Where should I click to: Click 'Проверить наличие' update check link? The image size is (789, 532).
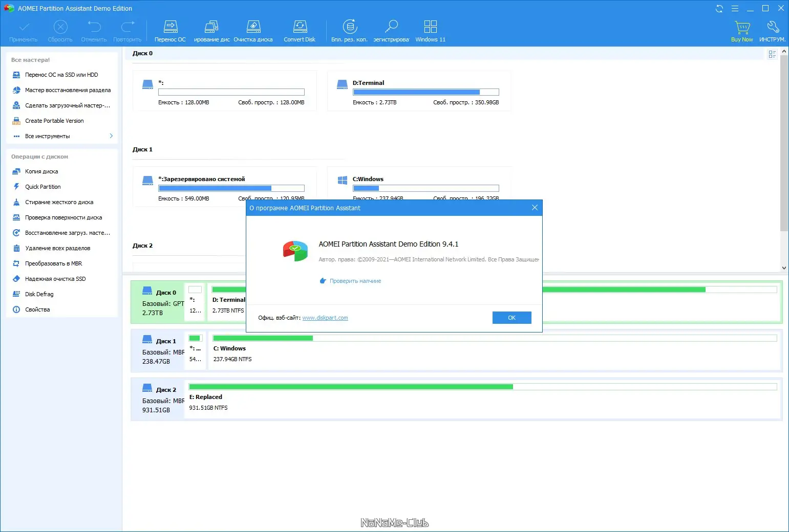coord(355,281)
